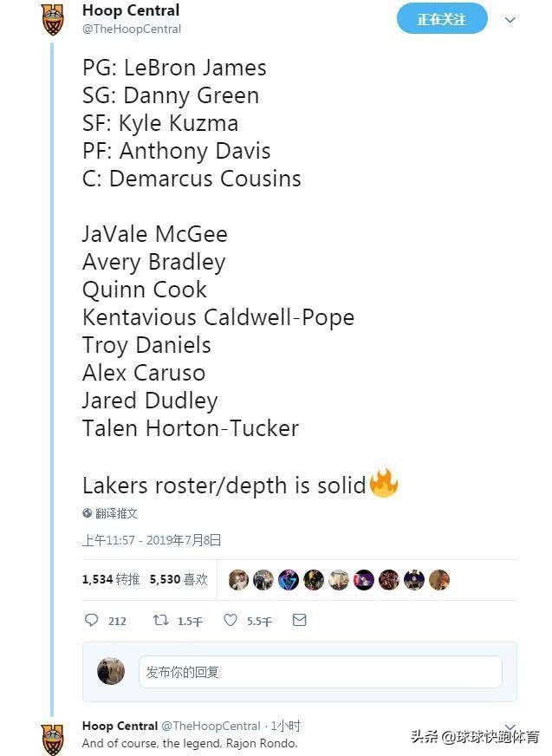View the 1,534 retweets list
This screenshot has height=756, width=552.
pyautogui.click(x=110, y=579)
